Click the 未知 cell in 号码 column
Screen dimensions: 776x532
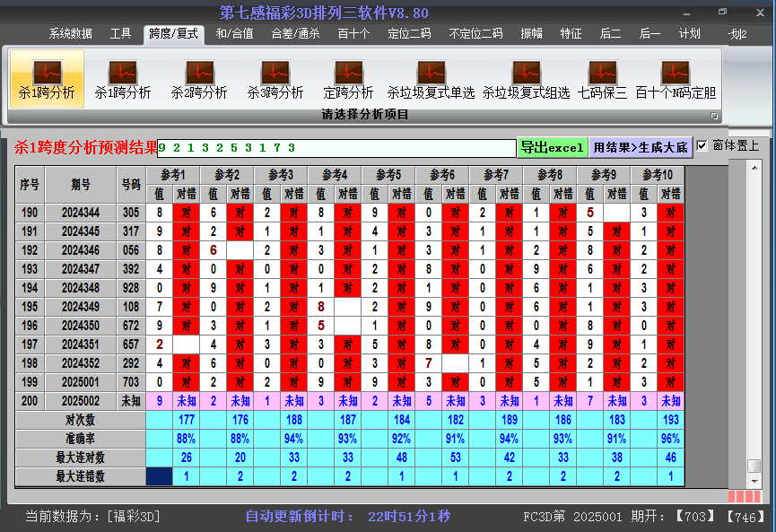point(131,401)
